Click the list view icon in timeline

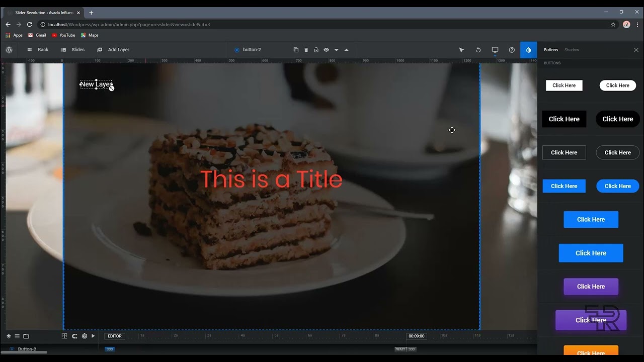pos(17,336)
